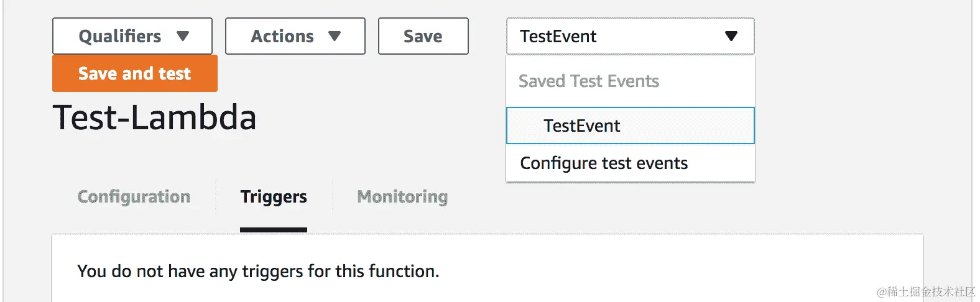Click the no triggers message text
The image size is (980, 302).
coord(258,271)
